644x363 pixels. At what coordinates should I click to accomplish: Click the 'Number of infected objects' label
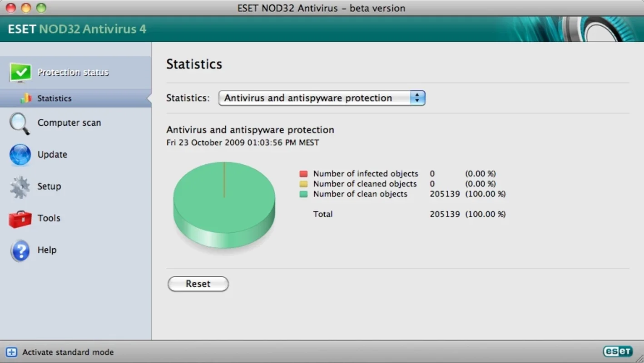point(366,174)
